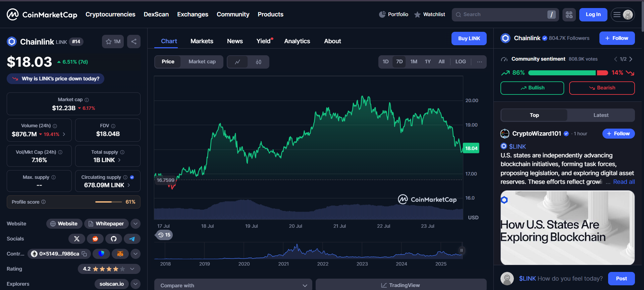
Task: Open the GitHub social link
Action: coord(114,239)
